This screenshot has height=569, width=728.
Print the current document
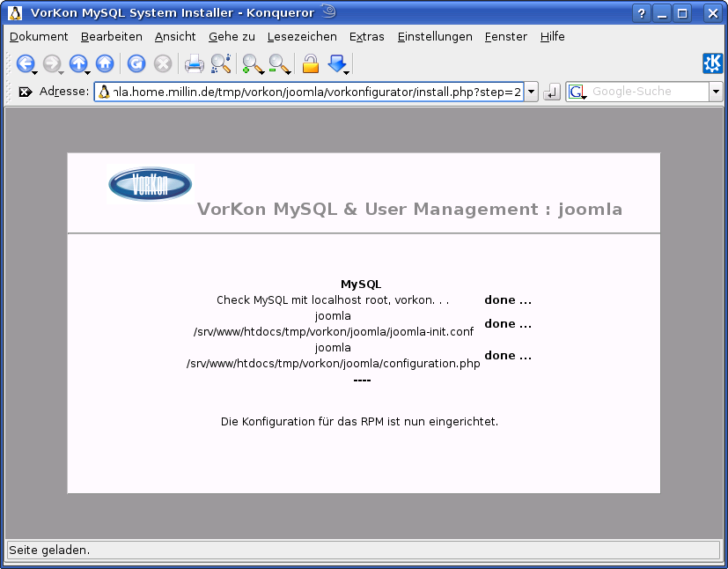194,63
